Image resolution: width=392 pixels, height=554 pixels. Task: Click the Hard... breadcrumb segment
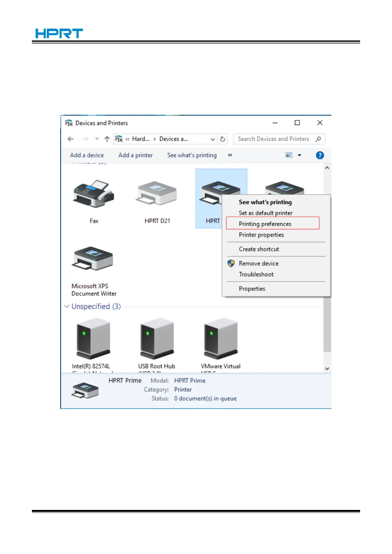(x=141, y=139)
